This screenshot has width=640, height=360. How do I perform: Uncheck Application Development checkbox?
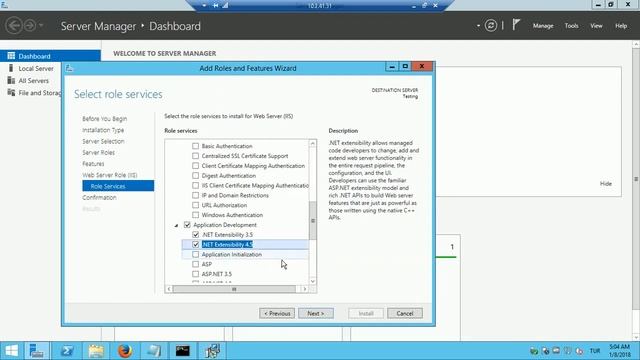187,225
